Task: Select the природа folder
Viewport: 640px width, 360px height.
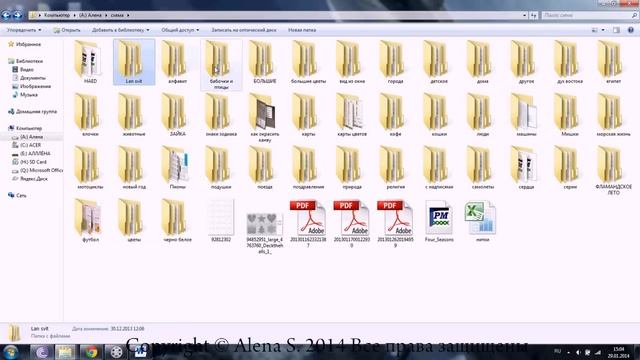Action: click(352, 167)
